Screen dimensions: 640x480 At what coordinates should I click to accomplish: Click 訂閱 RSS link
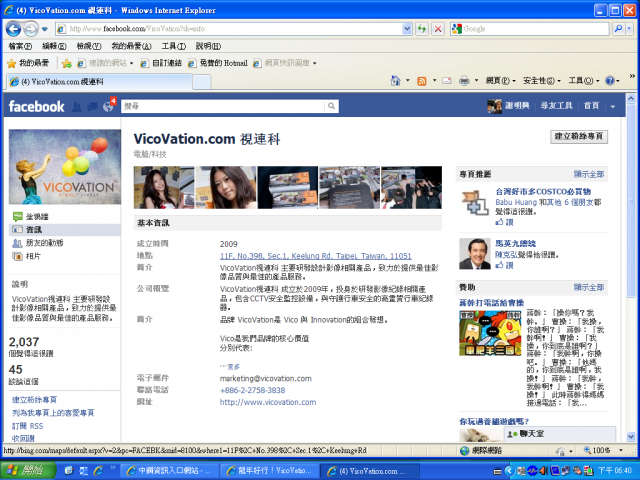click(27, 426)
